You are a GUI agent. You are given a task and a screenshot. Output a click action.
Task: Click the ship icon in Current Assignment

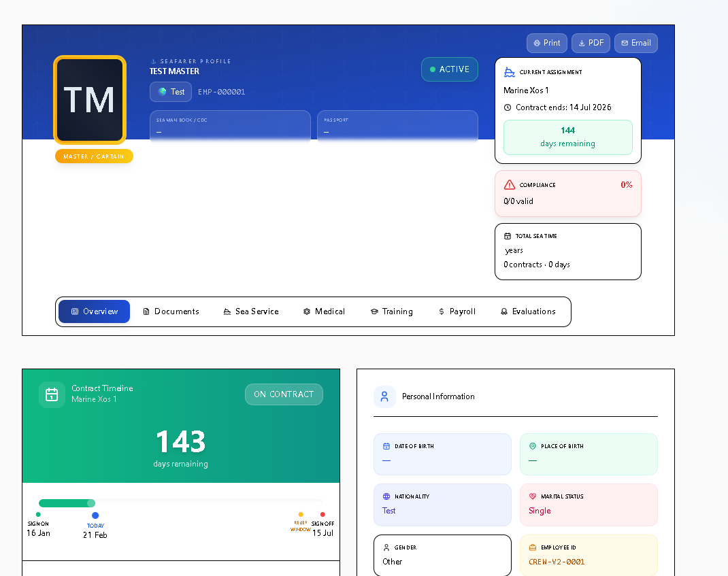(510, 72)
